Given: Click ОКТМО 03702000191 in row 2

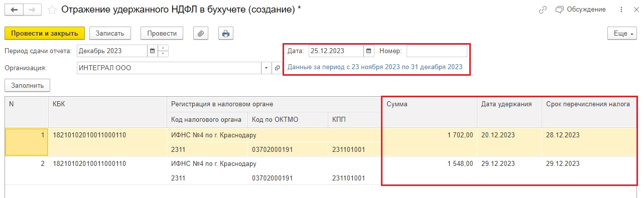Looking at the screenshot, I should coord(288,178).
